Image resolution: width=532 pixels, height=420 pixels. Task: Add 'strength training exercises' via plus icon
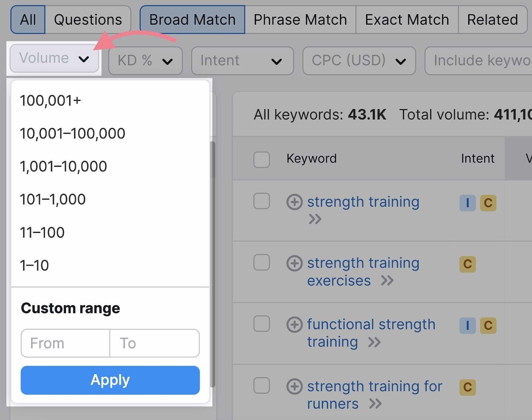(x=294, y=263)
